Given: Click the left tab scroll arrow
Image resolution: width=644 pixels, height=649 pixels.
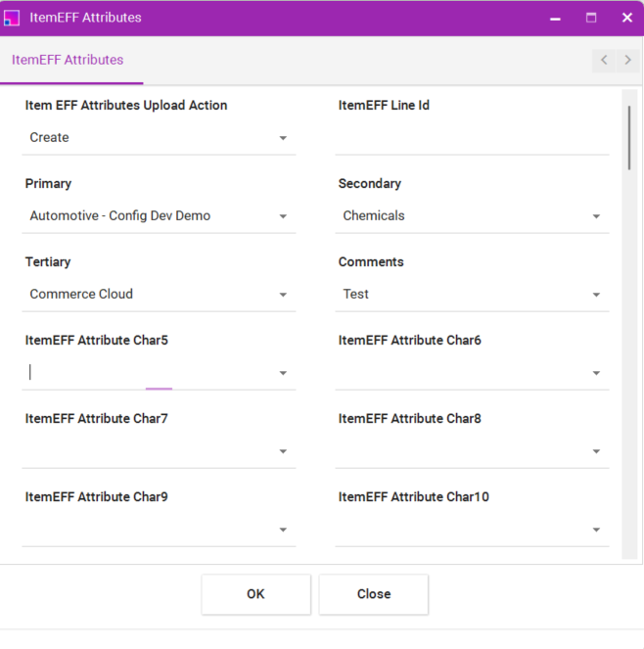Looking at the screenshot, I should tap(604, 61).
